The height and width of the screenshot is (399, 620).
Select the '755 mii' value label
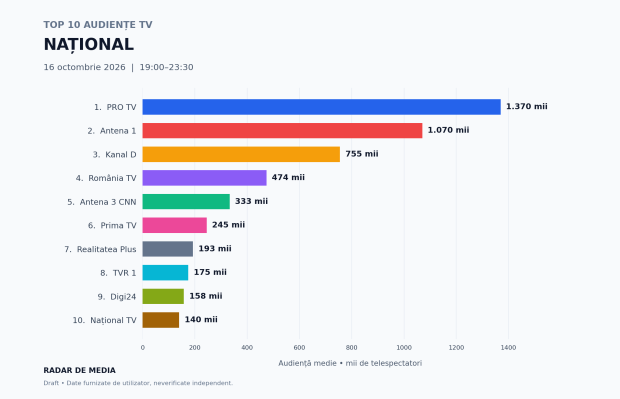362,154
